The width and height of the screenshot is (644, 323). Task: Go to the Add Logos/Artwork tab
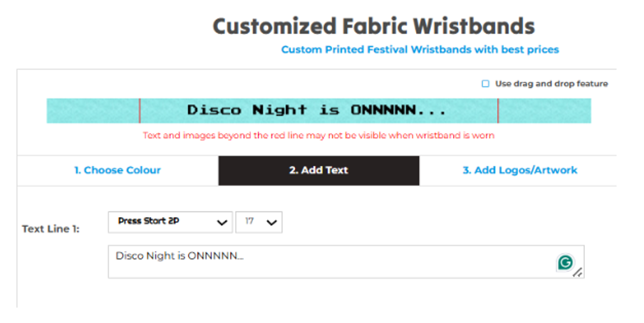pyautogui.click(x=519, y=170)
